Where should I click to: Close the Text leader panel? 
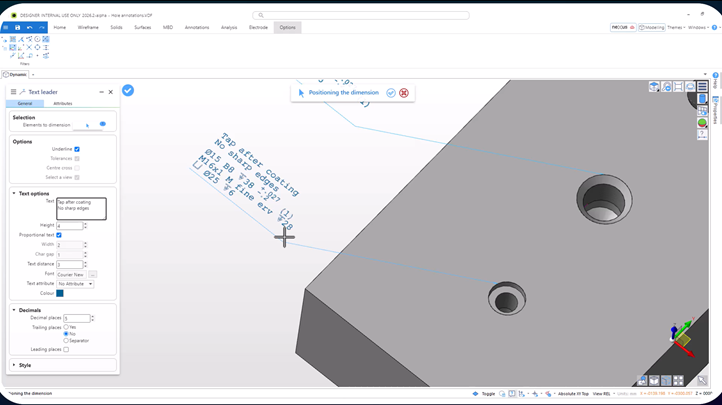pyautogui.click(x=111, y=92)
